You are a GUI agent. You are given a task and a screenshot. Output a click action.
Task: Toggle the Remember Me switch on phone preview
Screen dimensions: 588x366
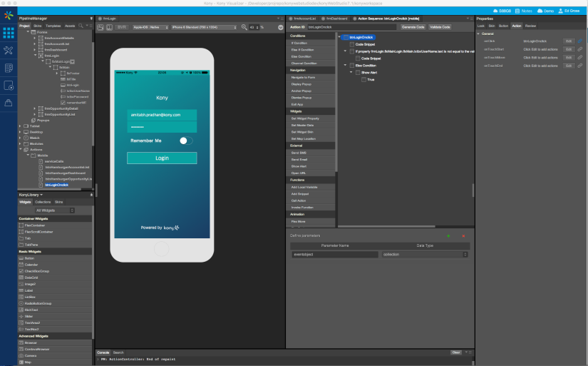(186, 141)
